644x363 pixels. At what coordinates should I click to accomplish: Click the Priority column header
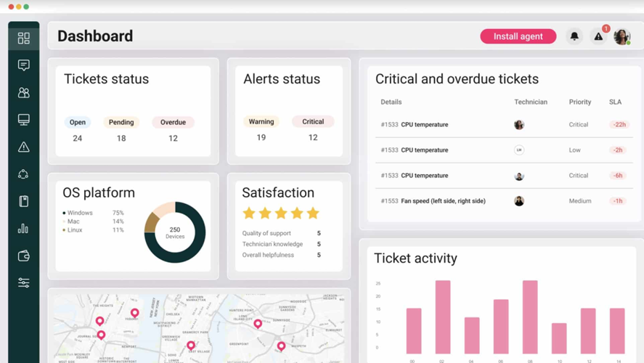click(x=579, y=102)
